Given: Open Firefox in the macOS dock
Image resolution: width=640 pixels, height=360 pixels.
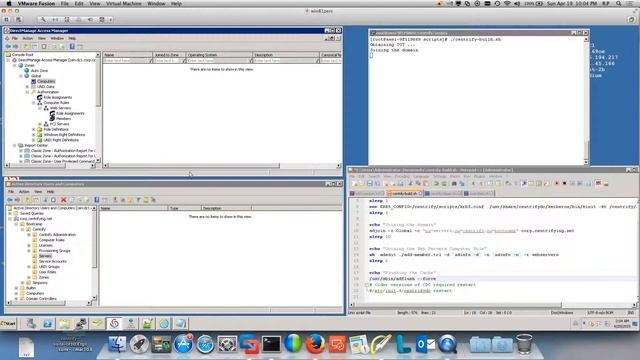Looking at the screenshot, I should [315, 344].
